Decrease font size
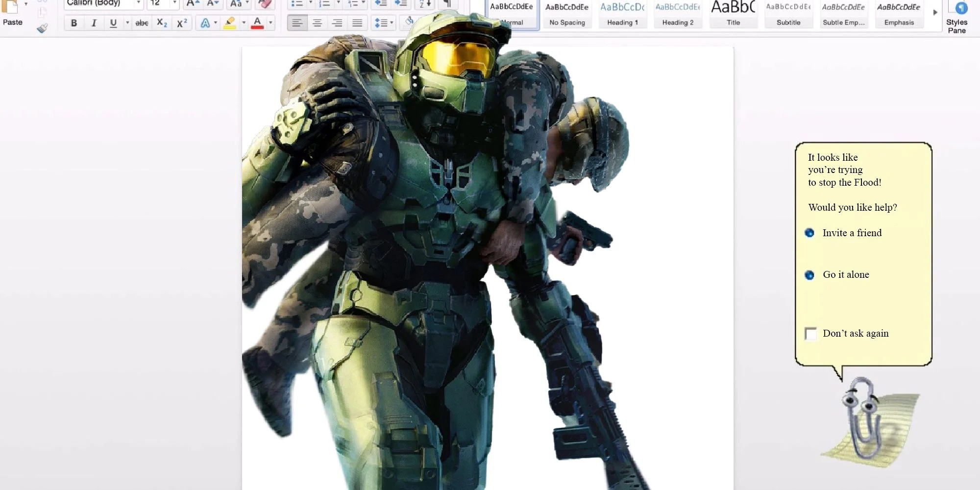The width and height of the screenshot is (980, 490). [x=213, y=3]
